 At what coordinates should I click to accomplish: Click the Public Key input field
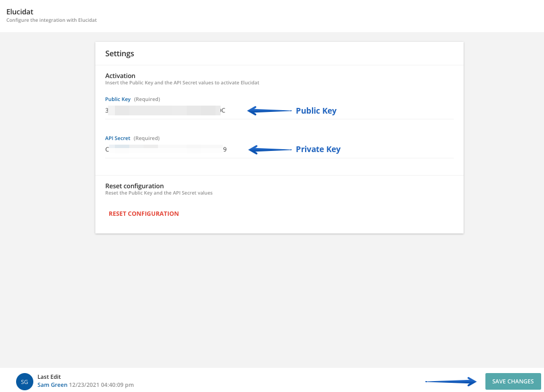coord(279,111)
